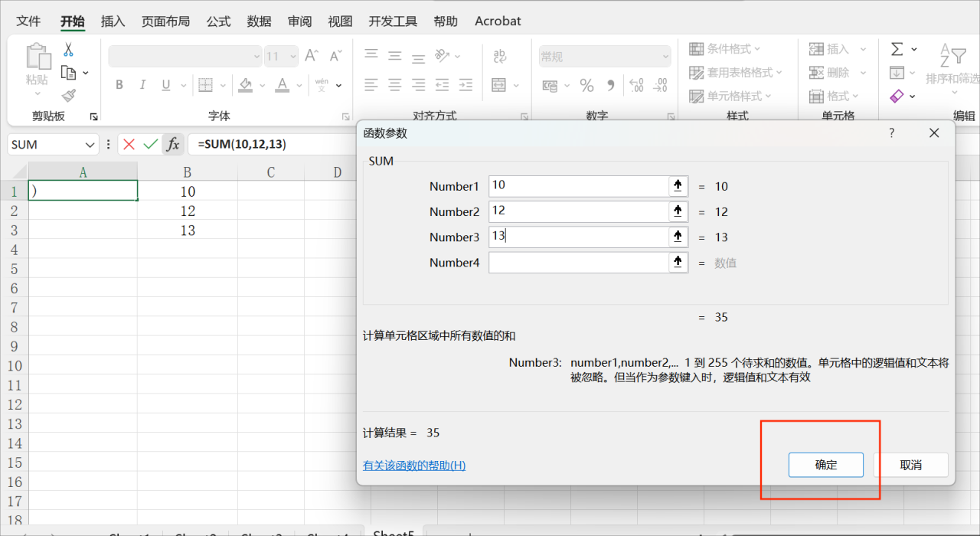Apply percent style with the % icon
The height and width of the screenshot is (536, 980).
click(x=586, y=85)
